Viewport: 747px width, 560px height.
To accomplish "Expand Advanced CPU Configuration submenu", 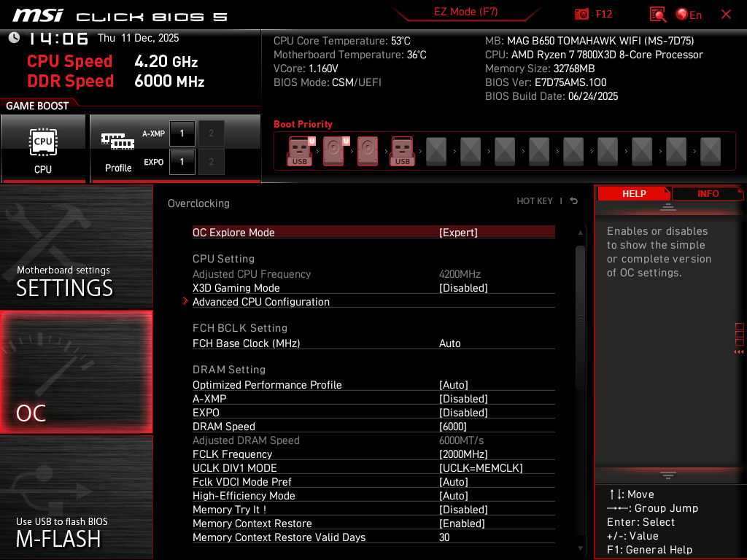I will 373,302.
